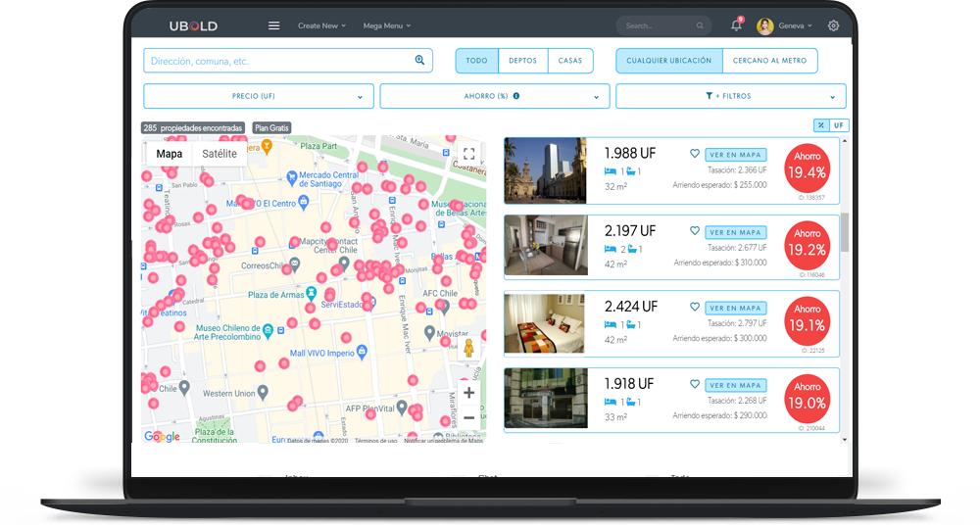Screen dimensions: 980x528
Task: Click the listings scroll up arrow
Action: click(x=845, y=141)
